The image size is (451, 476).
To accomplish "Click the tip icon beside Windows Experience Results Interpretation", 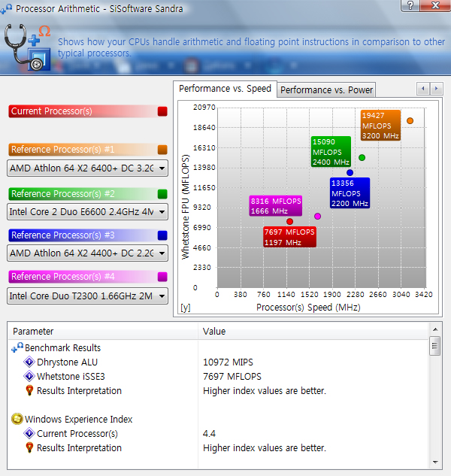I will click(29, 447).
